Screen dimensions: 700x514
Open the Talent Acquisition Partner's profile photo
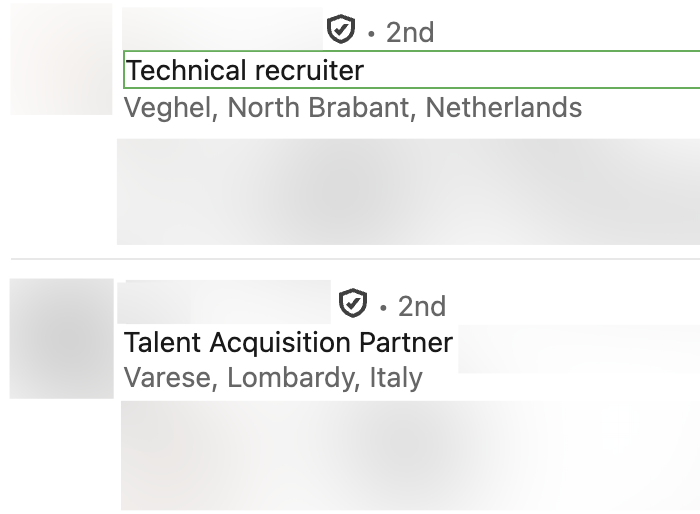click(61, 339)
